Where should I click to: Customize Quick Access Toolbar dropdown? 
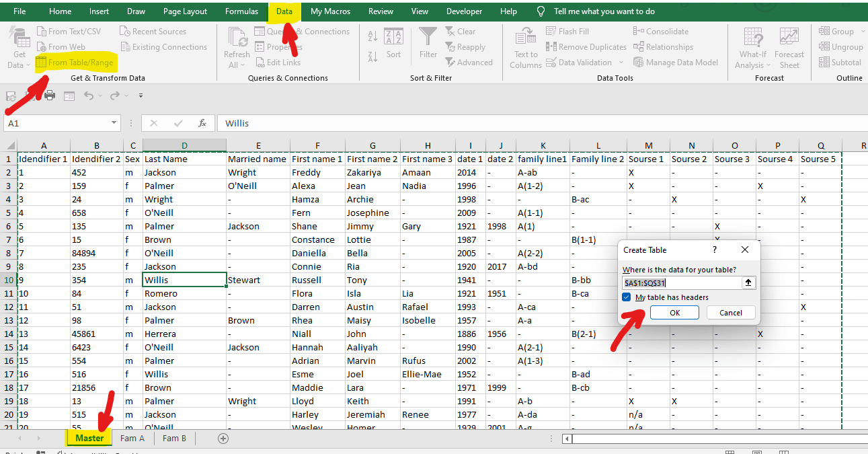coord(141,96)
